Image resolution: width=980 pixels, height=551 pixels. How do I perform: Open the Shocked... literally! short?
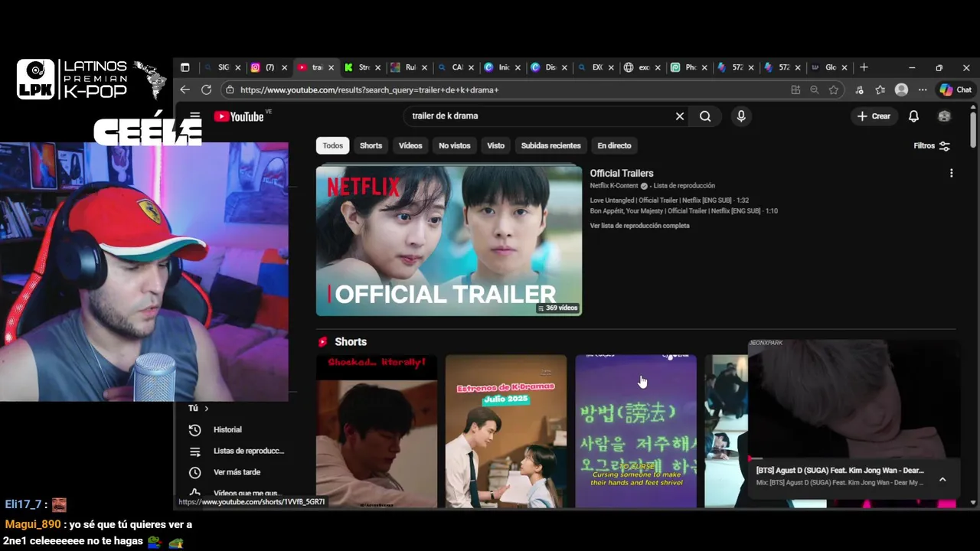click(x=377, y=431)
